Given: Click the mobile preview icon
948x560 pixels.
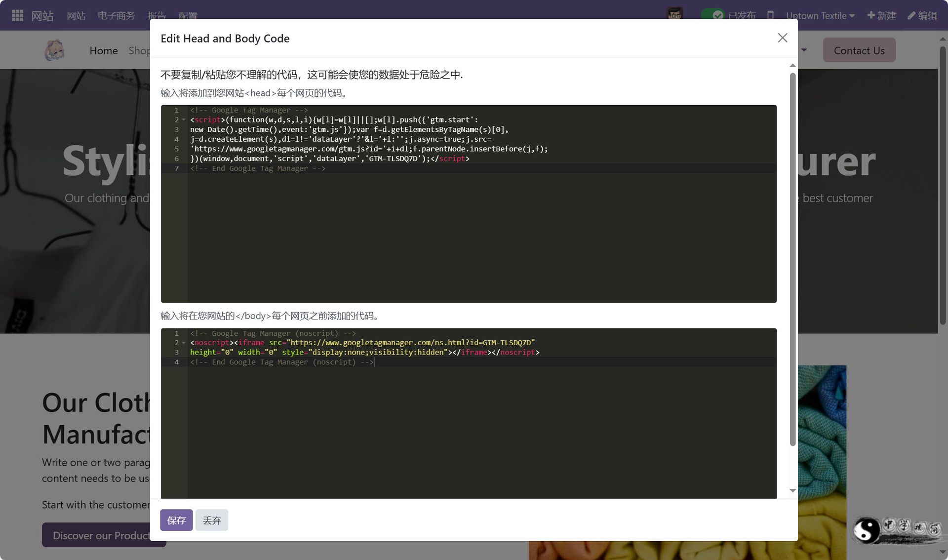Looking at the screenshot, I should coord(770,15).
